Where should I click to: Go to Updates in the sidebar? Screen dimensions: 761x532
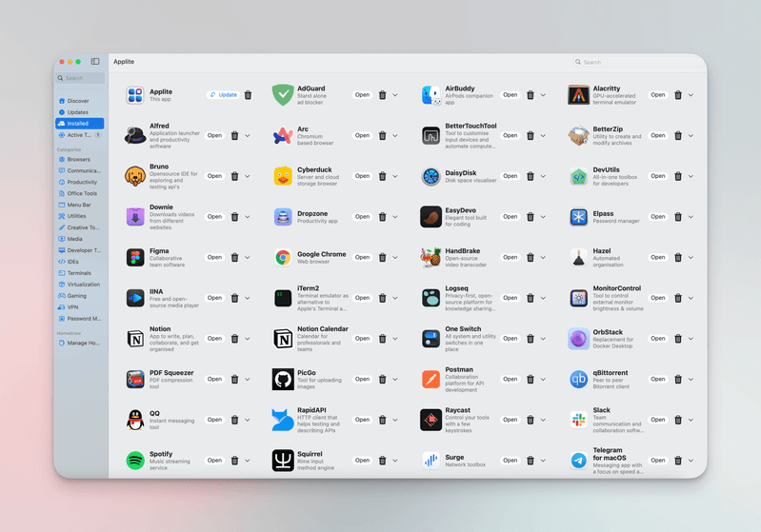coord(80,112)
